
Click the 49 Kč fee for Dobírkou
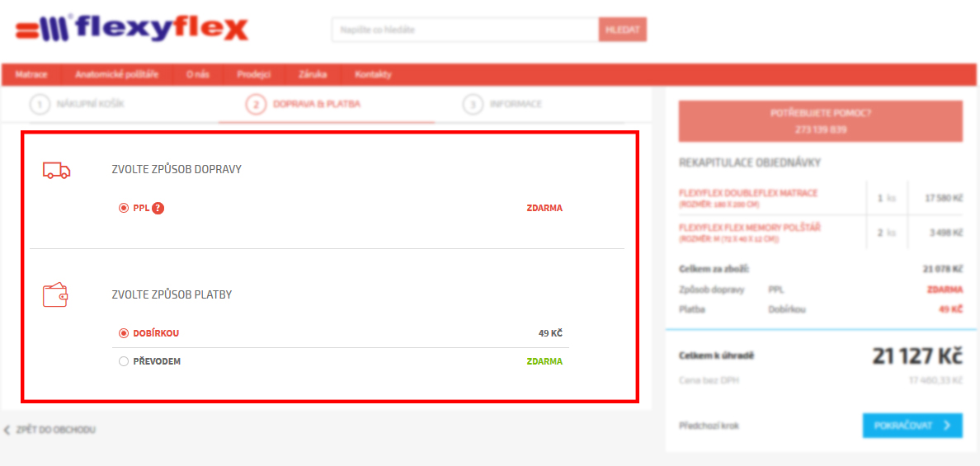[x=550, y=333]
